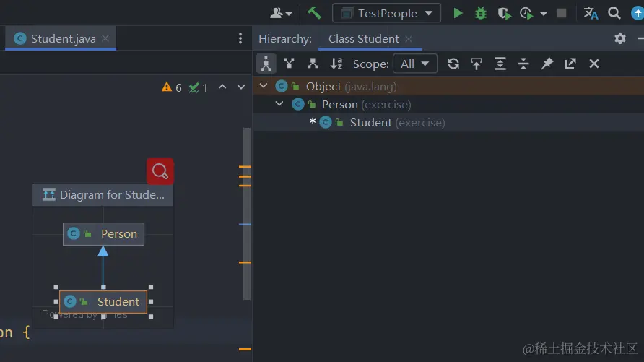The height and width of the screenshot is (362, 644).
Task: Select Person (exercise) in hierarchy
Action: (448, 104)
